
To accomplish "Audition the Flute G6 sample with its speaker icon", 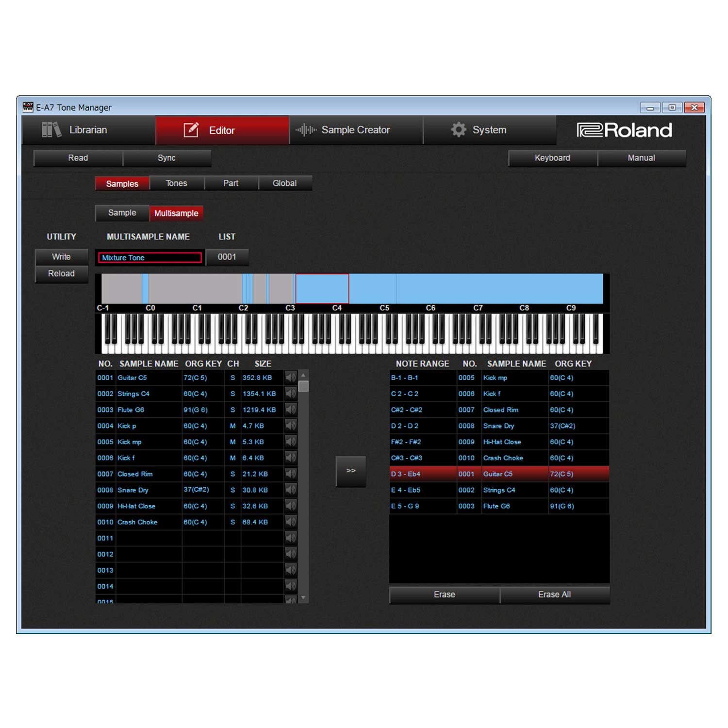I will click(290, 410).
